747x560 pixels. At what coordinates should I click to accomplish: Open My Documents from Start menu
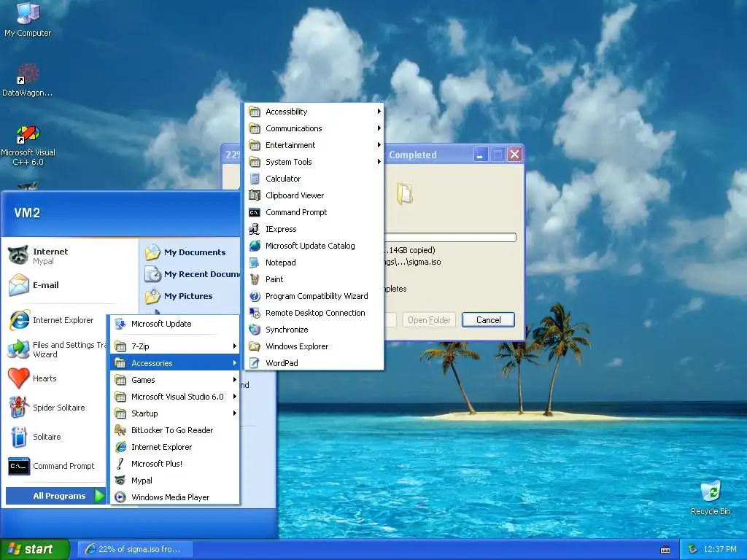(x=191, y=252)
